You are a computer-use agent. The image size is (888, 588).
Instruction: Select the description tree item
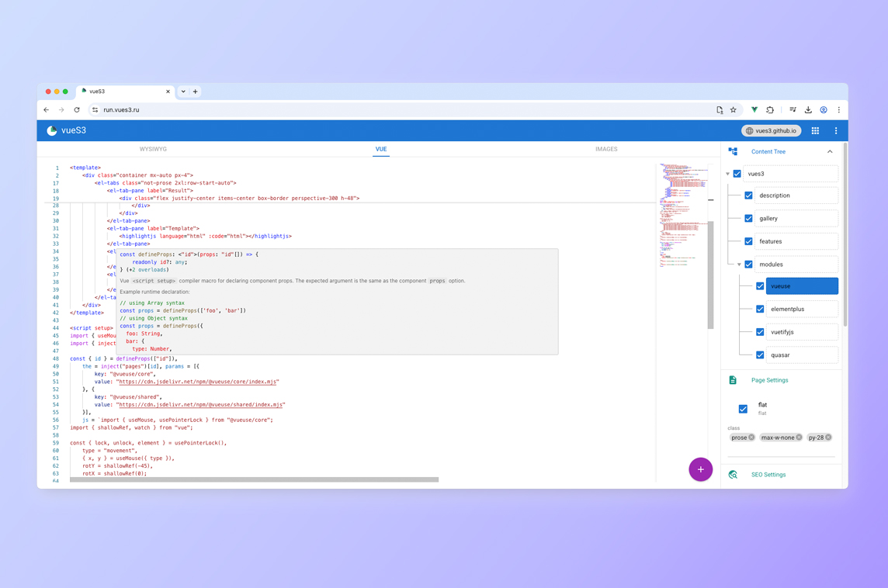[x=796, y=195]
